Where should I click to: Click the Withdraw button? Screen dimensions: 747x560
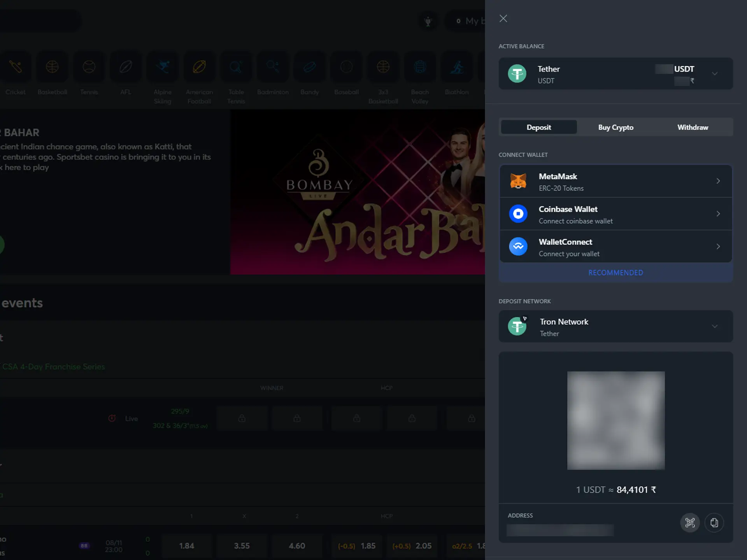[693, 127]
